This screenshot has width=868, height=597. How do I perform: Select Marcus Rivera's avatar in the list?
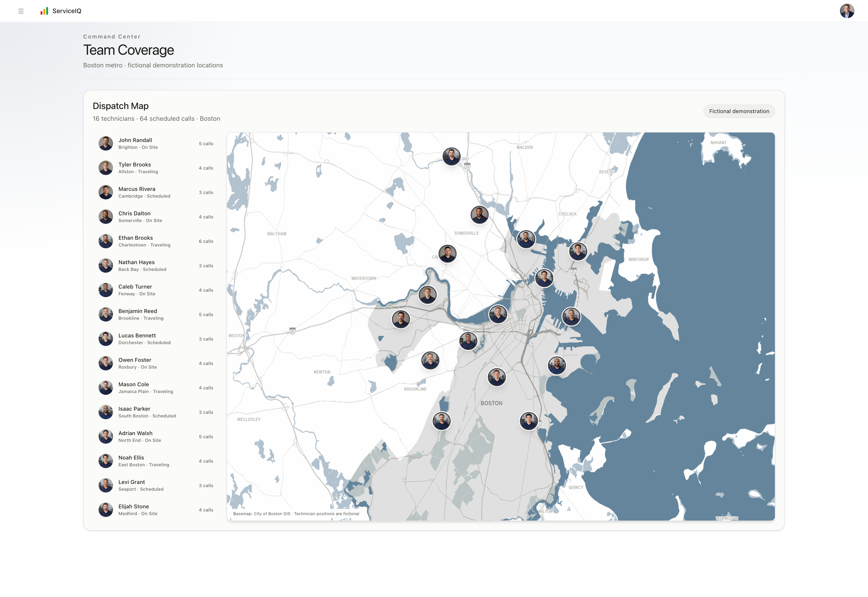106,192
